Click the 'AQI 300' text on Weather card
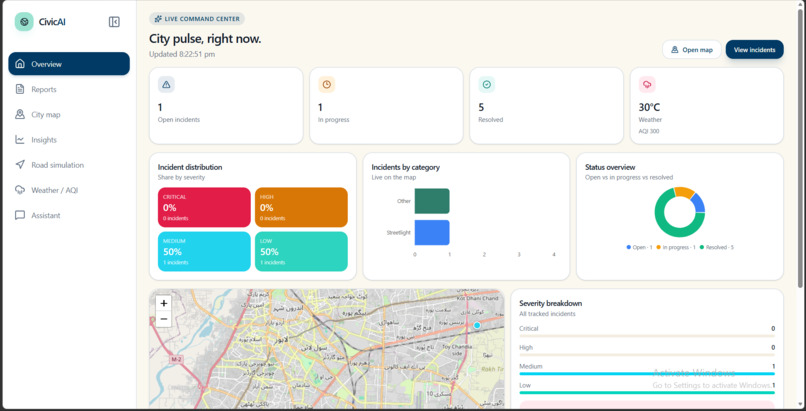This screenshot has width=806, height=411. pos(649,131)
